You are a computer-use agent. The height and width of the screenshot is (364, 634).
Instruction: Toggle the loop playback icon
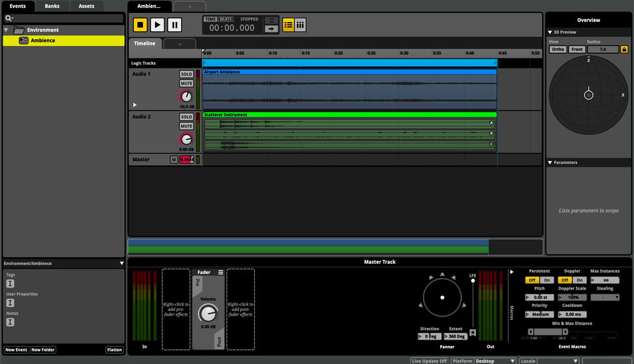271,20
